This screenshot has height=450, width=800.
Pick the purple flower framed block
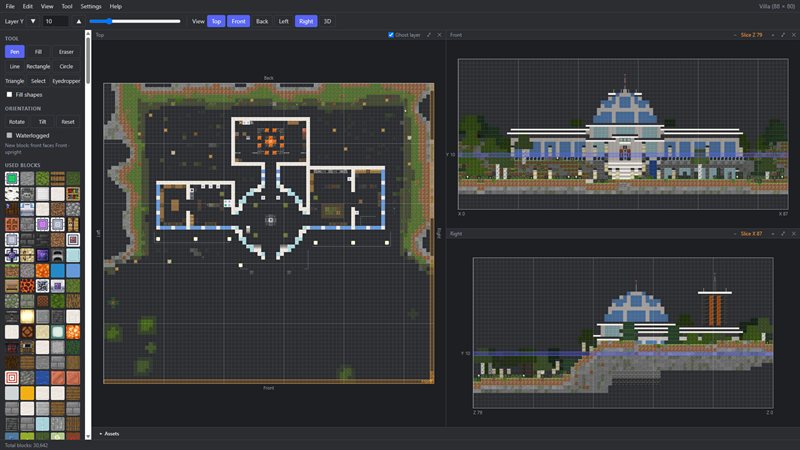12,255
